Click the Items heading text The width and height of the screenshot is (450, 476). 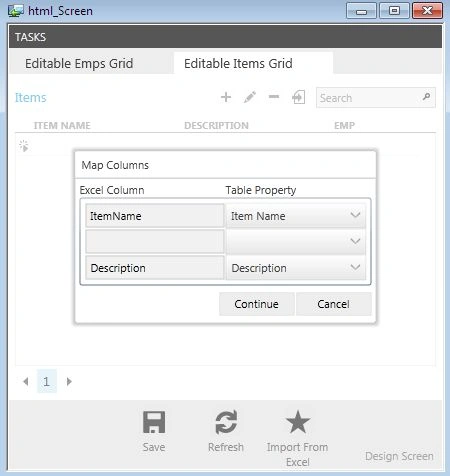[x=31, y=98]
